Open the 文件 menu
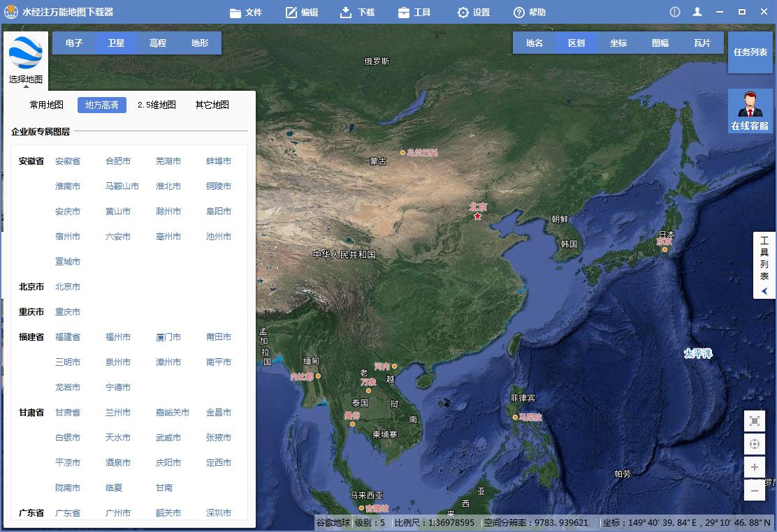 pyautogui.click(x=246, y=13)
